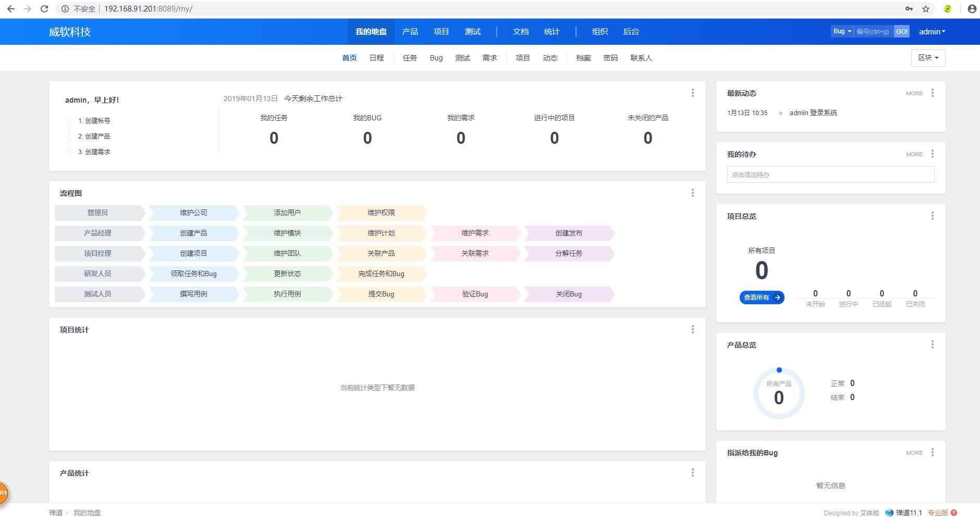Click the 分解任务 flowchart step
Image resolution: width=980 pixels, height=521 pixels.
(569, 253)
